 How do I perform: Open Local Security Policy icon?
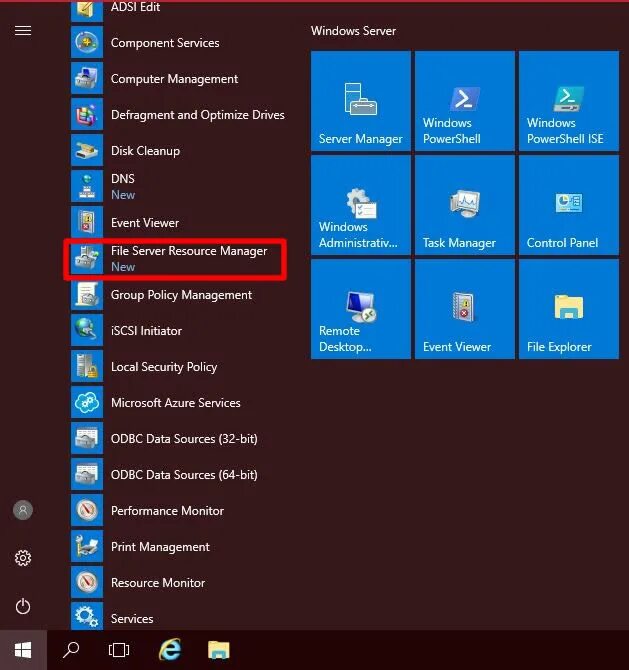87,367
